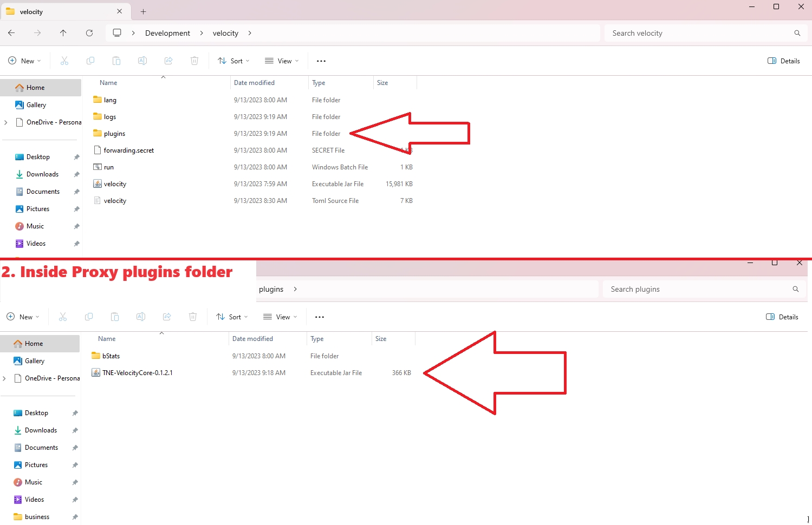
Task: Click the Rename icon in the velocity window toolbar
Action: pyautogui.click(x=142, y=61)
